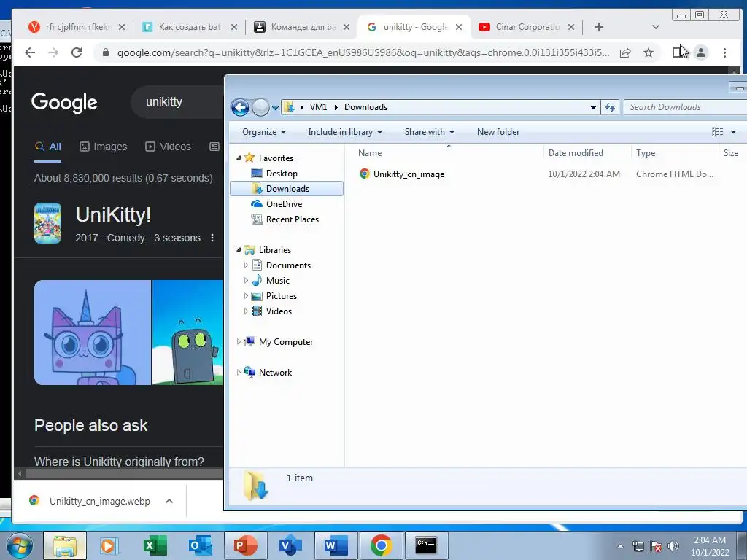Open Chrome side panel icon

pos(678,52)
